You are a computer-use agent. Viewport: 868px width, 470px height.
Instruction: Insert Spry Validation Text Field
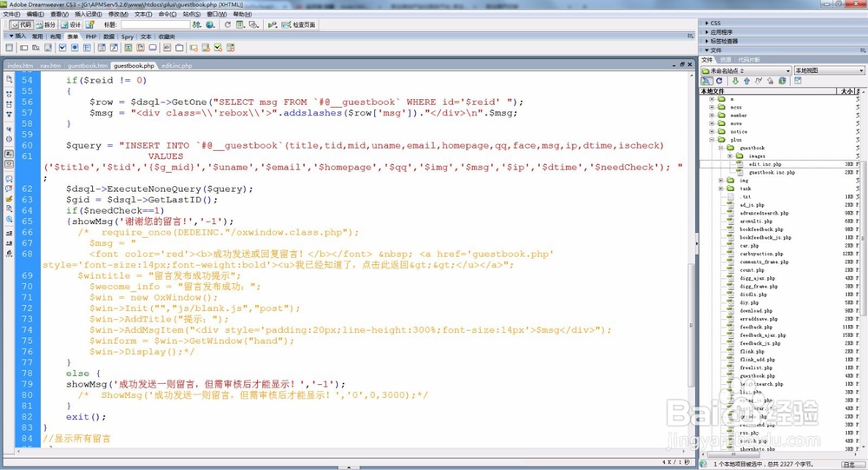click(194, 48)
